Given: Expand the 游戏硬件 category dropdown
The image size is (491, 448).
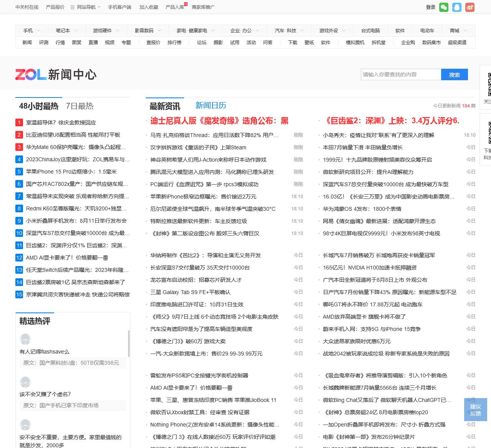Looking at the screenshot, I should click(x=106, y=31).
